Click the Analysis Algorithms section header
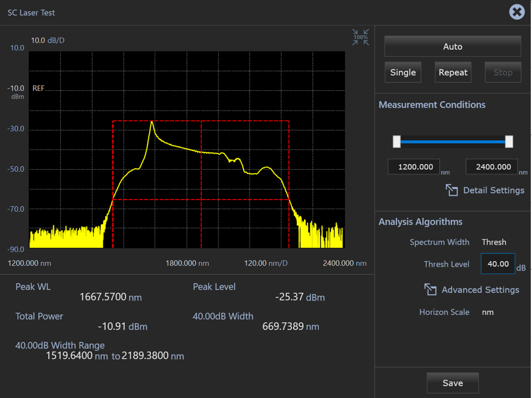The image size is (532, 398). (422, 222)
